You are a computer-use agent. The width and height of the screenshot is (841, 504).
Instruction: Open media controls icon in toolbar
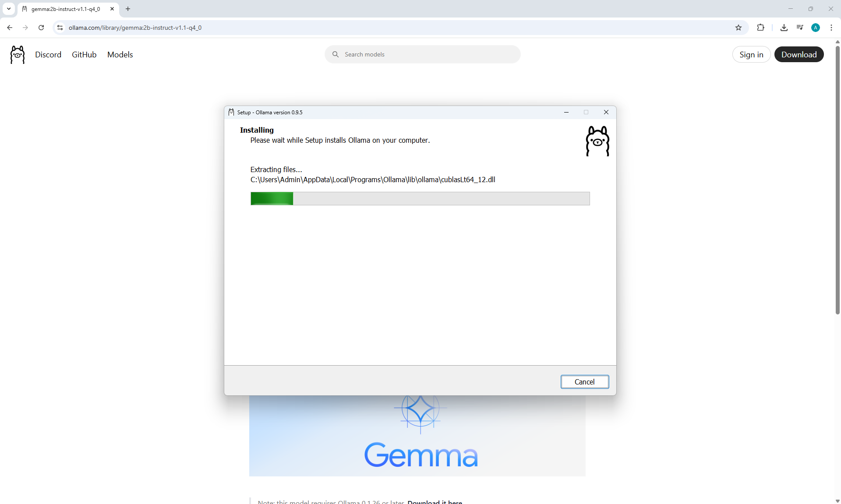(800, 28)
